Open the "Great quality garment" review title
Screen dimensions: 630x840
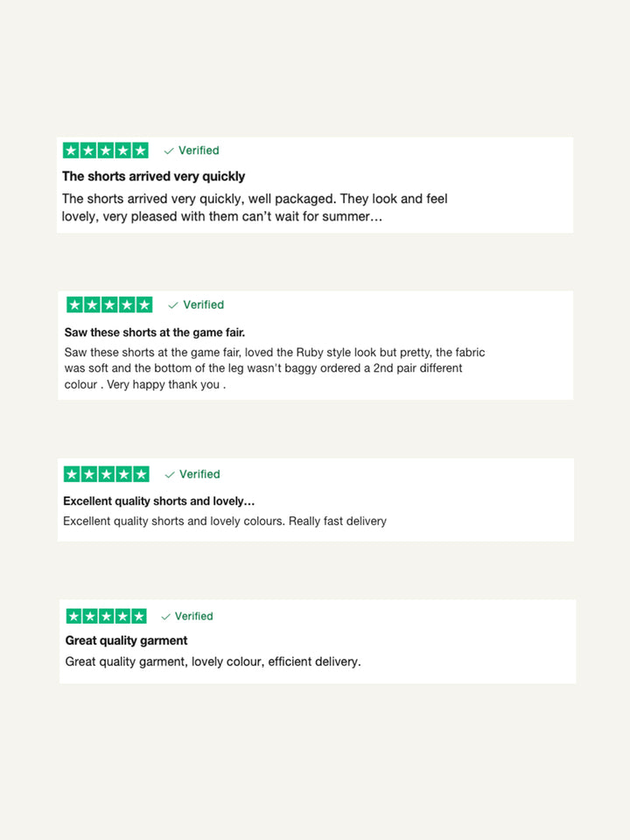126,640
